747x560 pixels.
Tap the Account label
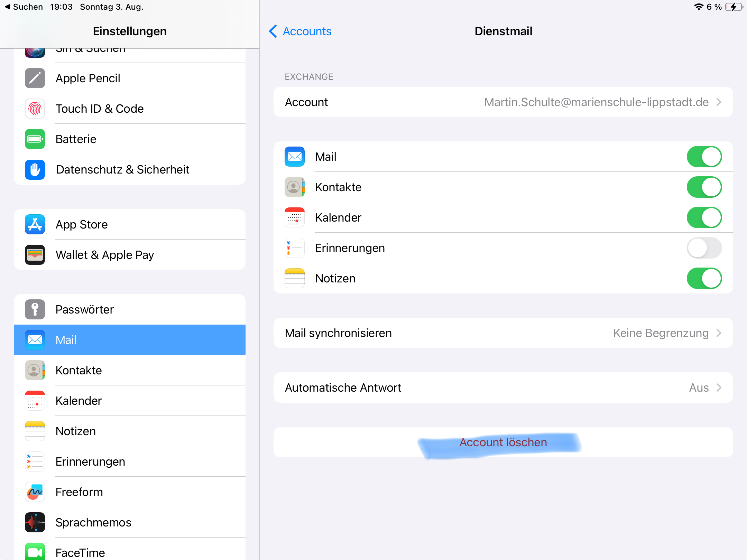(306, 102)
